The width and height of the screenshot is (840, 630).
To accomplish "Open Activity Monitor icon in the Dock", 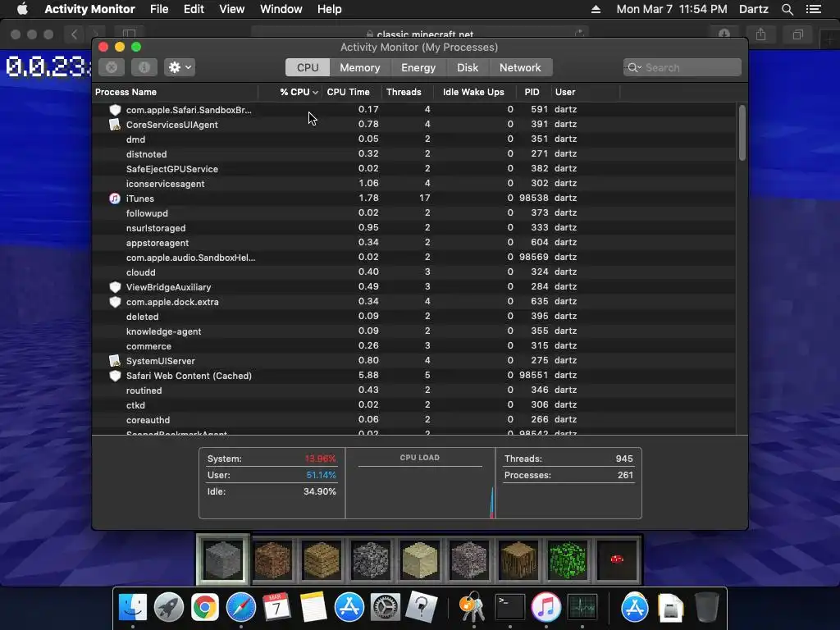I will tap(582, 608).
